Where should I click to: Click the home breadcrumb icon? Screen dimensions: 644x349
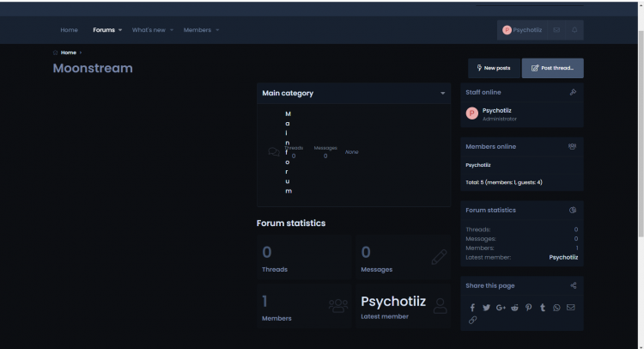(56, 52)
